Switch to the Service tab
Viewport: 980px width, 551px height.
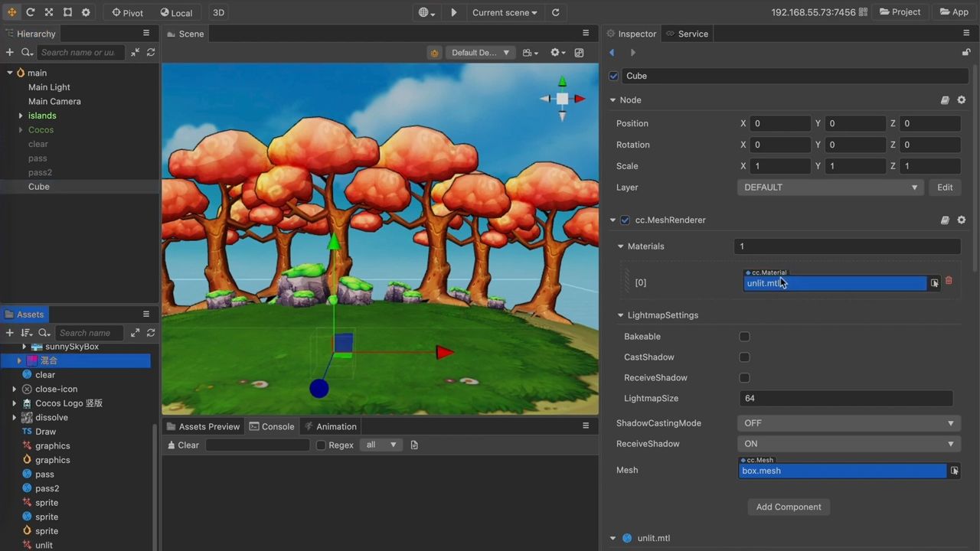[x=687, y=34]
